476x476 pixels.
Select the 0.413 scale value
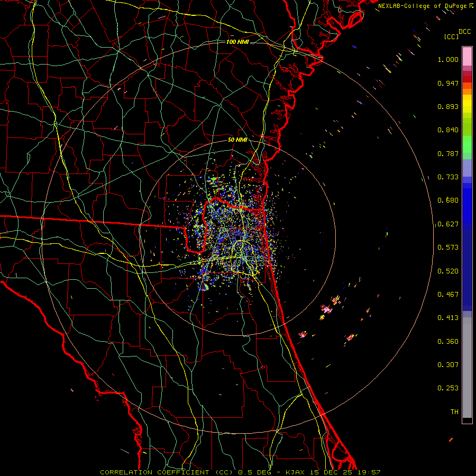448,318
